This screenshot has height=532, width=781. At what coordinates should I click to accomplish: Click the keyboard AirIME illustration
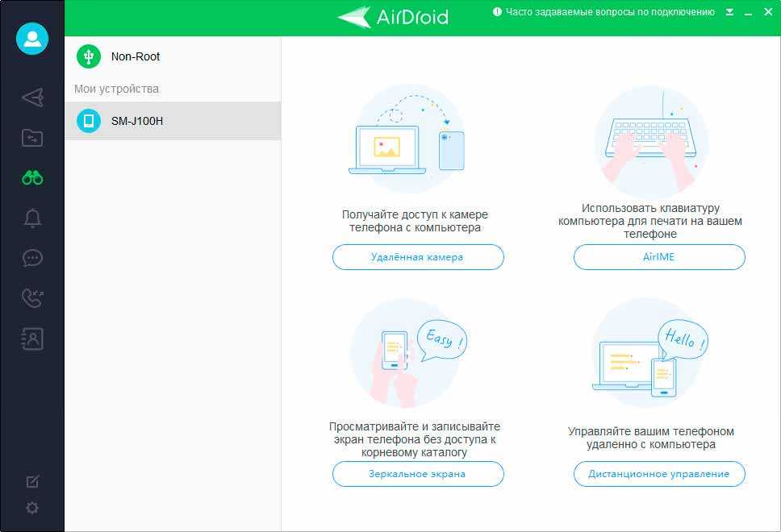[x=651, y=141]
